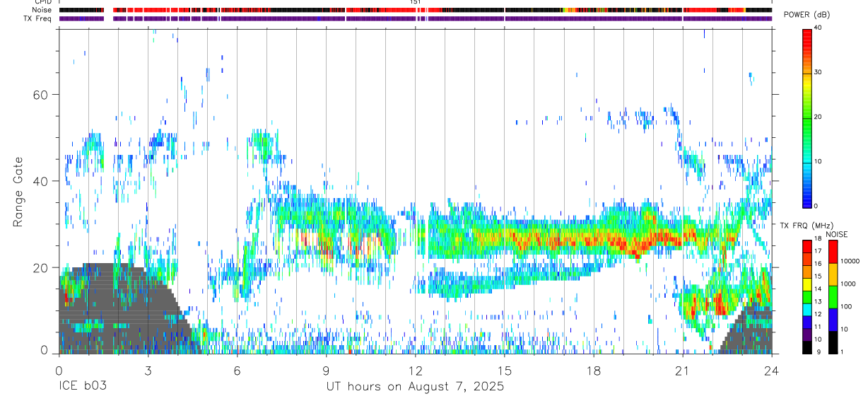868x401 pixels.
Task: Click the TX FRQ (MHz) legend title
Action: tap(807, 225)
